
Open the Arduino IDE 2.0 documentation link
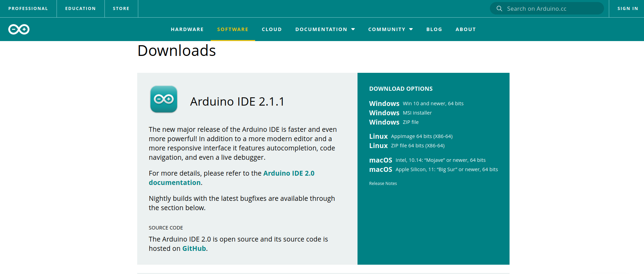click(x=289, y=173)
